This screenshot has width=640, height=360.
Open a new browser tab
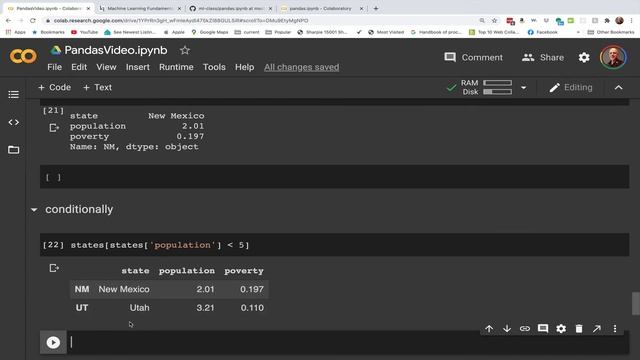(376, 8)
